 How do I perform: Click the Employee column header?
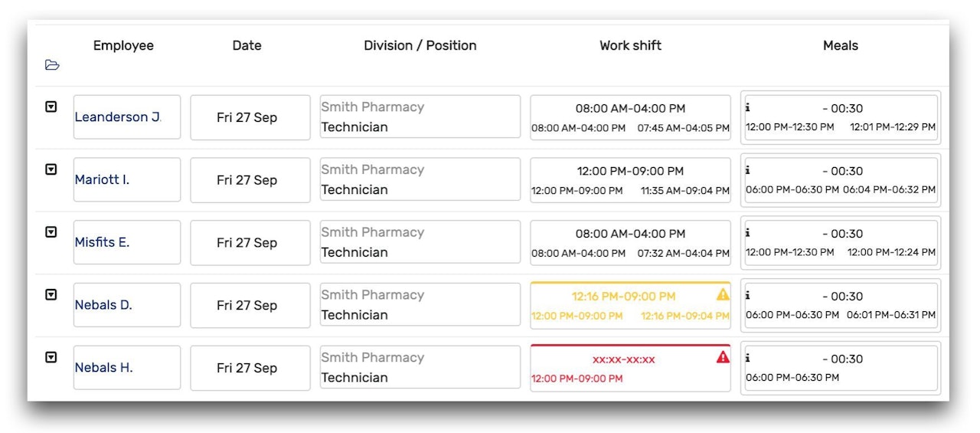(123, 45)
